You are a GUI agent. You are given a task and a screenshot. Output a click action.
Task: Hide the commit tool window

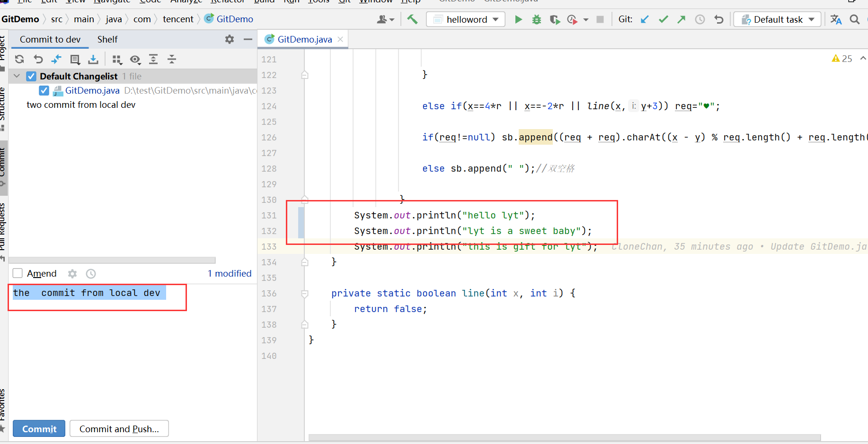pos(248,39)
